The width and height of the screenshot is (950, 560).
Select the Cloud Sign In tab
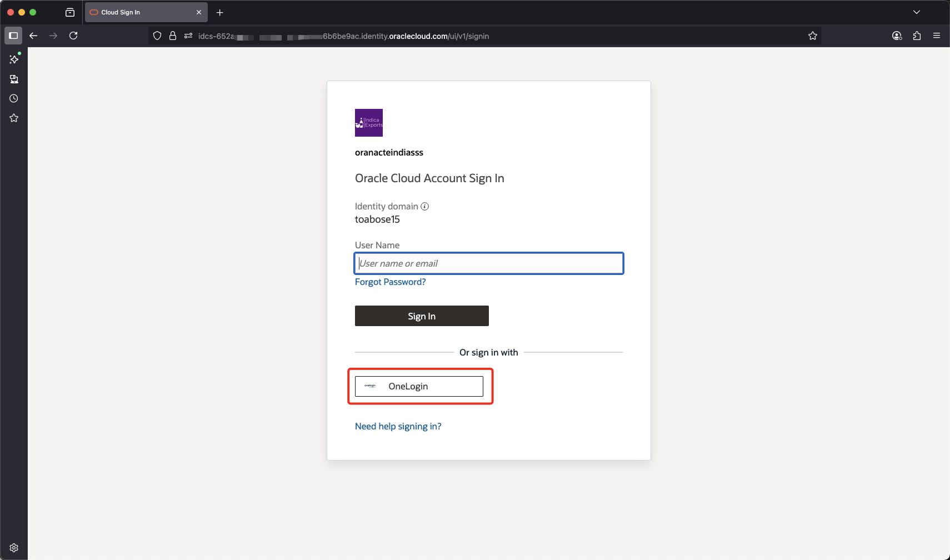[x=139, y=12]
